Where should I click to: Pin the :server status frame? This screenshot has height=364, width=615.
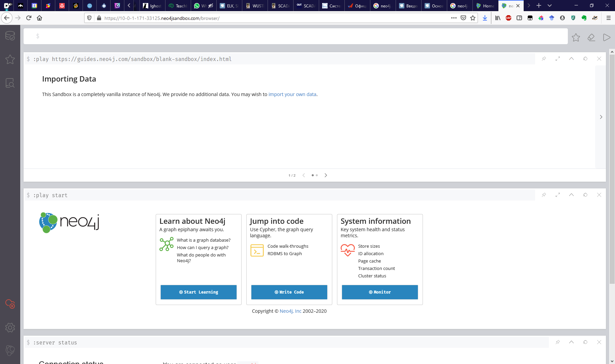(x=558, y=342)
